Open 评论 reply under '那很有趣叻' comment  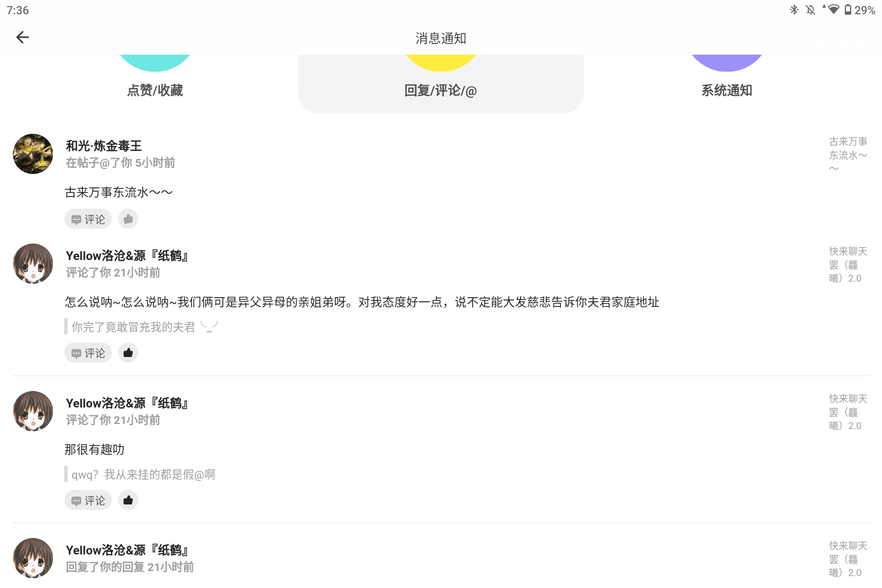tap(88, 500)
